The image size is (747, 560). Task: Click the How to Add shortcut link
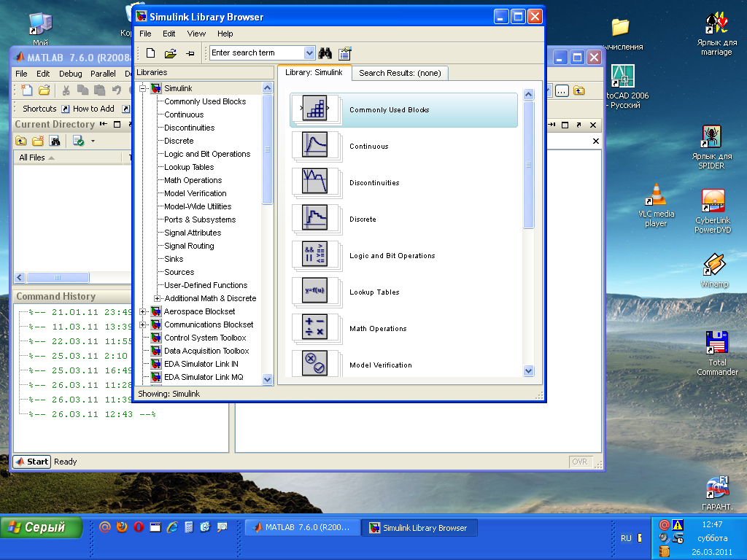88,109
